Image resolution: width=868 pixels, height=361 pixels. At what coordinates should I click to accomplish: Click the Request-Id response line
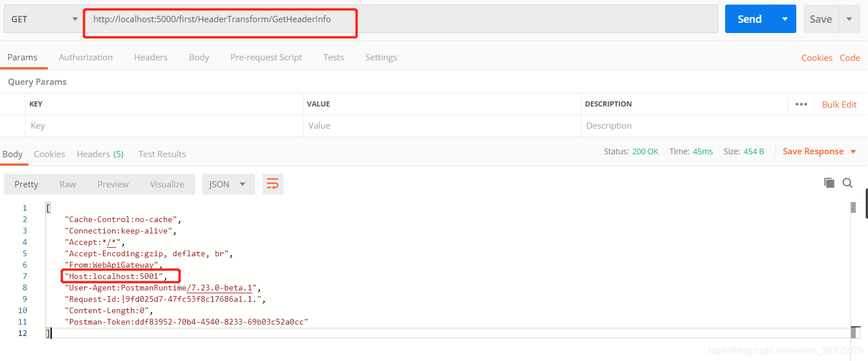coord(165,299)
